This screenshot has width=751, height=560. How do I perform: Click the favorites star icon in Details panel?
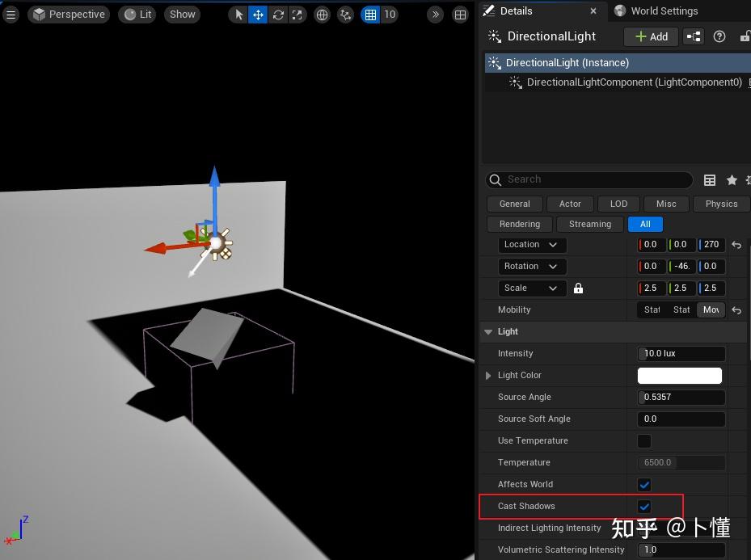(732, 179)
